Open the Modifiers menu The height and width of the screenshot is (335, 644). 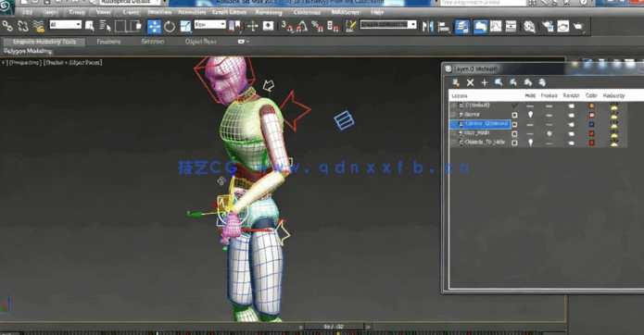(159, 12)
